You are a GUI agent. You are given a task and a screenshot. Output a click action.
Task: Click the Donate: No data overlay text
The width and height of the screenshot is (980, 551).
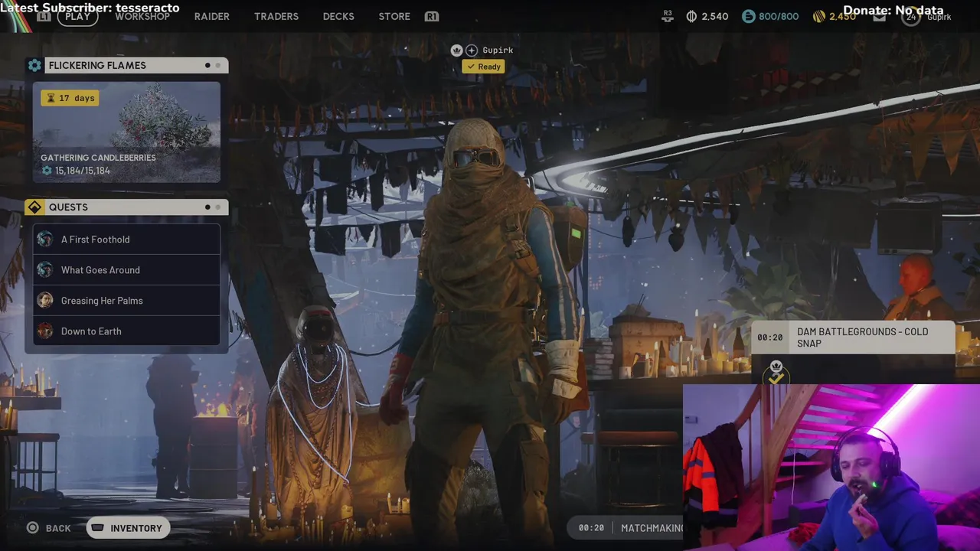893,10
